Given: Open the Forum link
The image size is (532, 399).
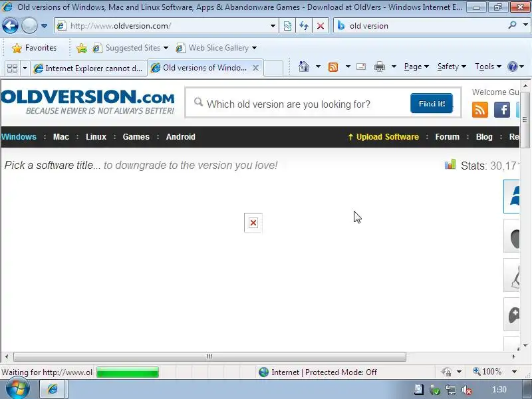Looking at the screenshot, I should coord(447,137).
